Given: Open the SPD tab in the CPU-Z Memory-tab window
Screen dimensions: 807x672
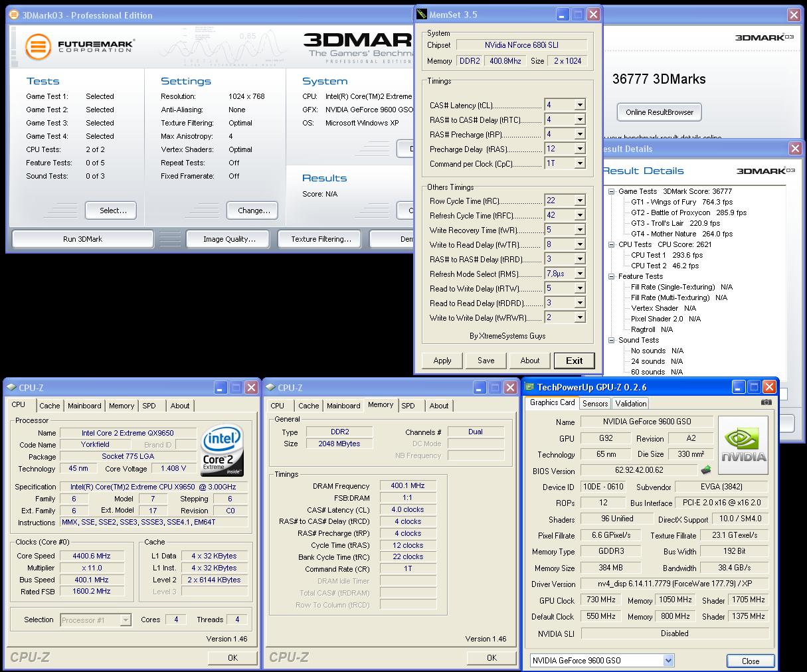Looking at the screenshot, I should click(408, 406).
